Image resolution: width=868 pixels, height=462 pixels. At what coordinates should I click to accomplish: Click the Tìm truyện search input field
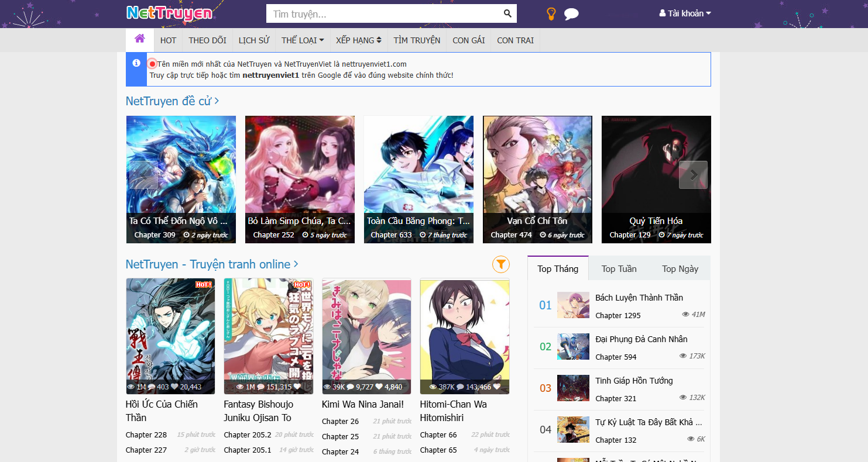383,13
